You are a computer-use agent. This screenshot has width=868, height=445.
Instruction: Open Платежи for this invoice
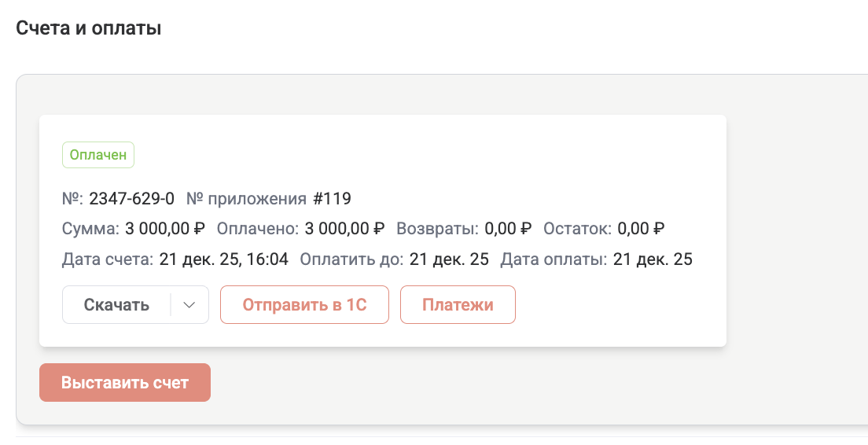click(458, 305)
